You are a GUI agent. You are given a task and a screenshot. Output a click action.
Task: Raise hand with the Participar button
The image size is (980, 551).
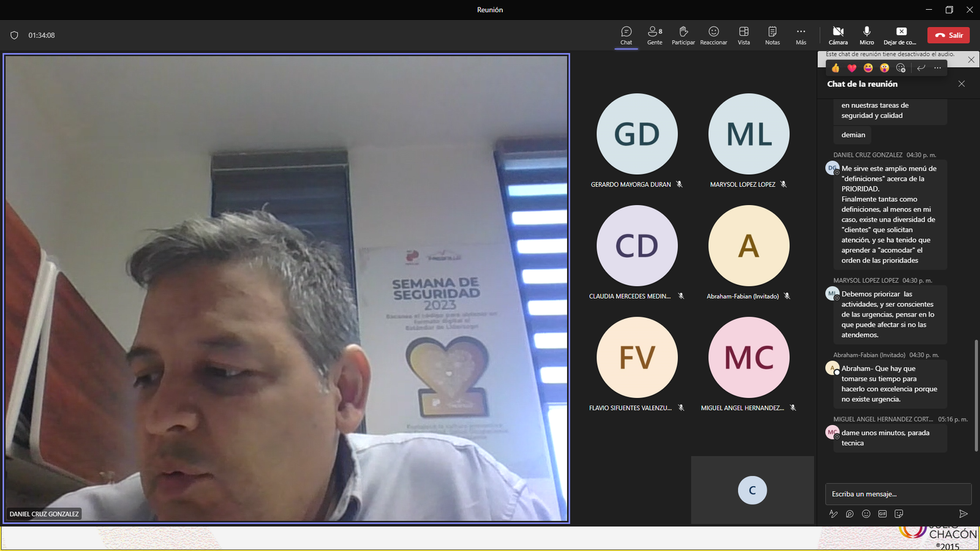coord(683,35)
